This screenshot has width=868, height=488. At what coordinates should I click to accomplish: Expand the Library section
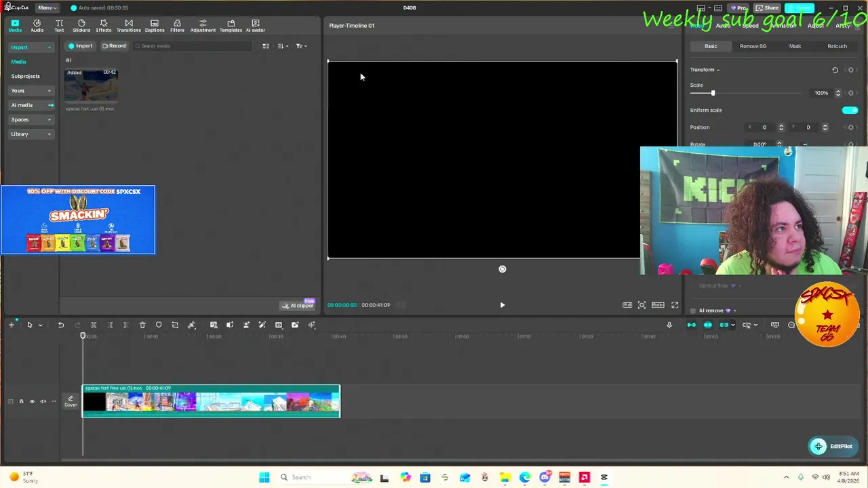(49, 134)
